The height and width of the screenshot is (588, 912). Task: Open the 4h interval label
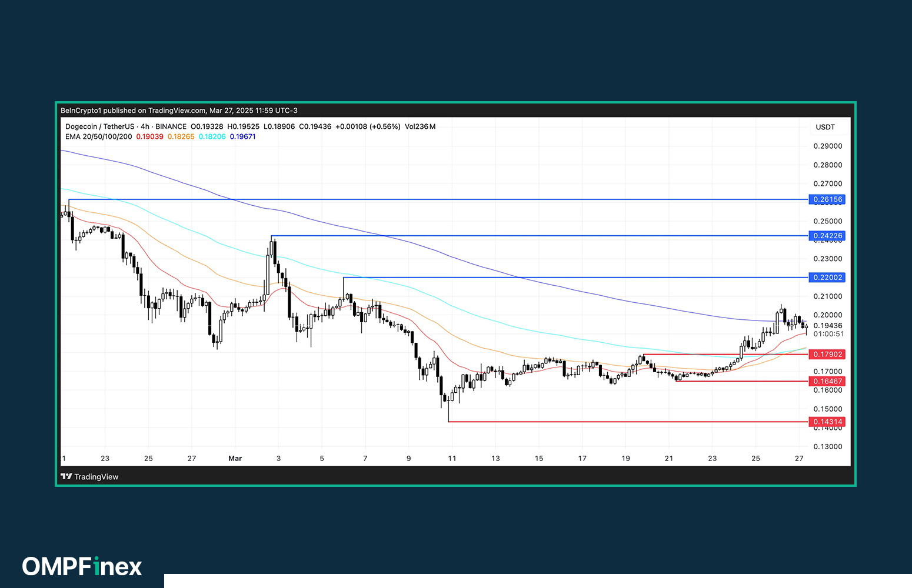(145, 126)
